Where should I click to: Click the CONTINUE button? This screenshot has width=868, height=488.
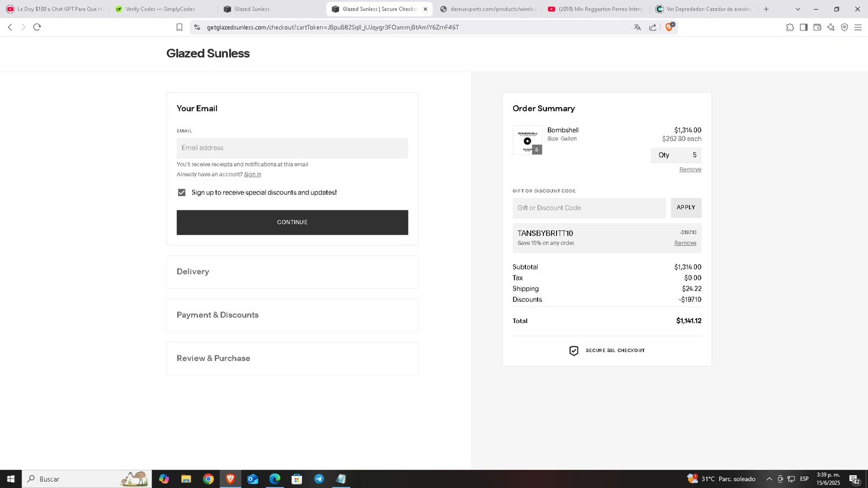tap(292, 223)
